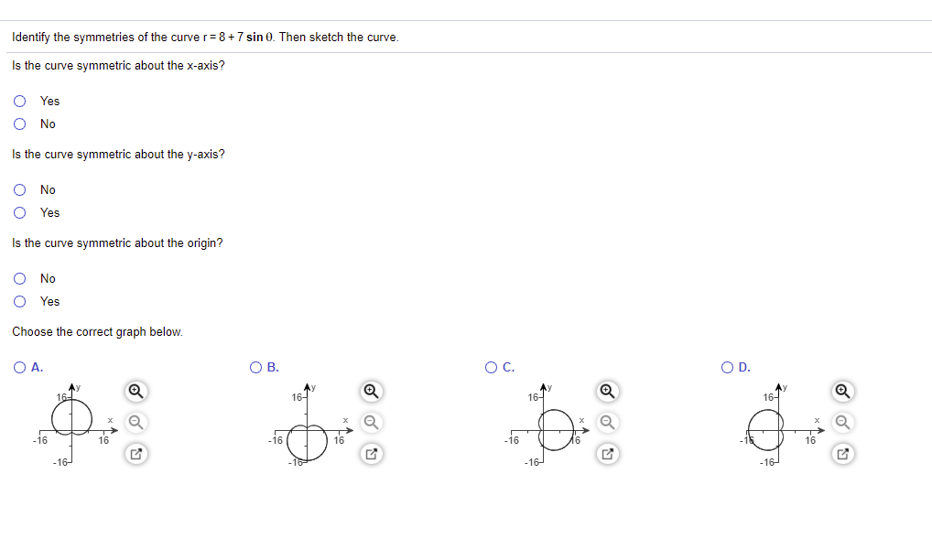Screen dimensions: 932x560
Task: Zoom out on graph option D
Action: point(842,423)
